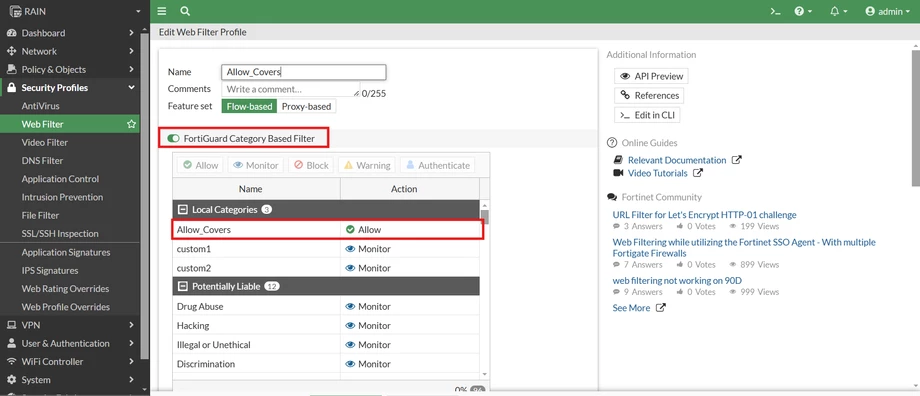This screenshot has width=920, height=396.
Task: Select the Discrimination category row
Action: coord(326,364)
